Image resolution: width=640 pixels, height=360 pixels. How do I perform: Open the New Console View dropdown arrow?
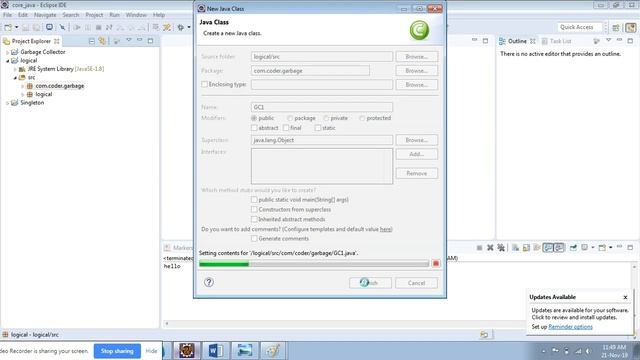point(611,247)
